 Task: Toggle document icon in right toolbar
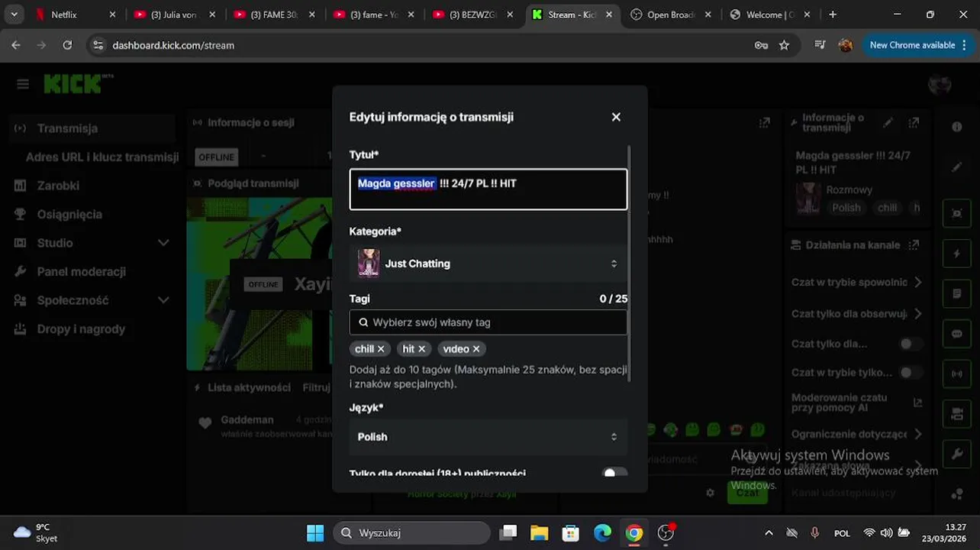pos(957,293)
